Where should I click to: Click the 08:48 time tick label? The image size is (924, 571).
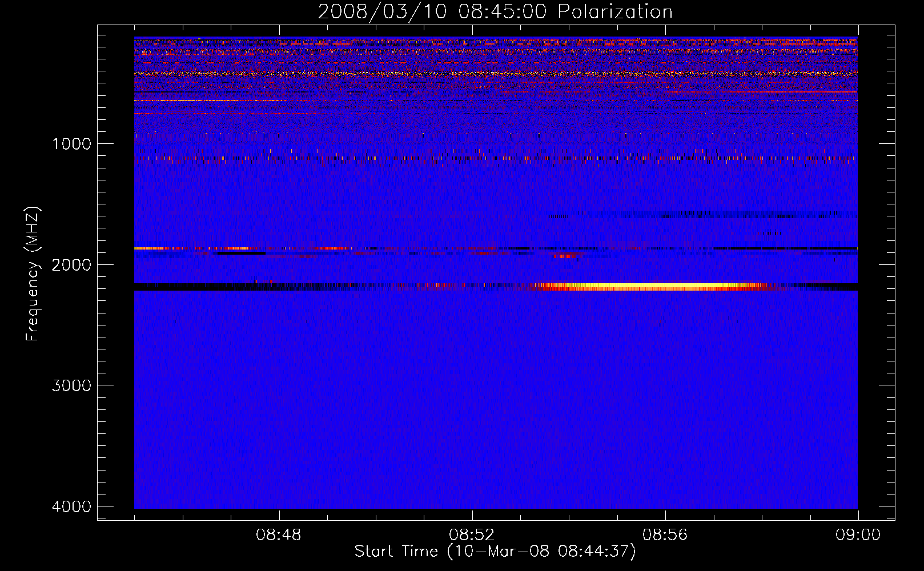(279, 535)
